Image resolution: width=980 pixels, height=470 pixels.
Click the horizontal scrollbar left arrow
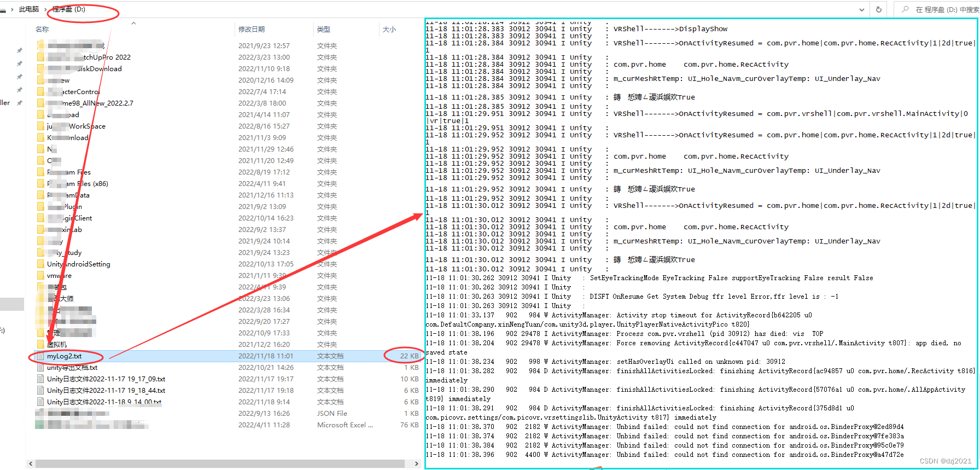coord(31,463)
